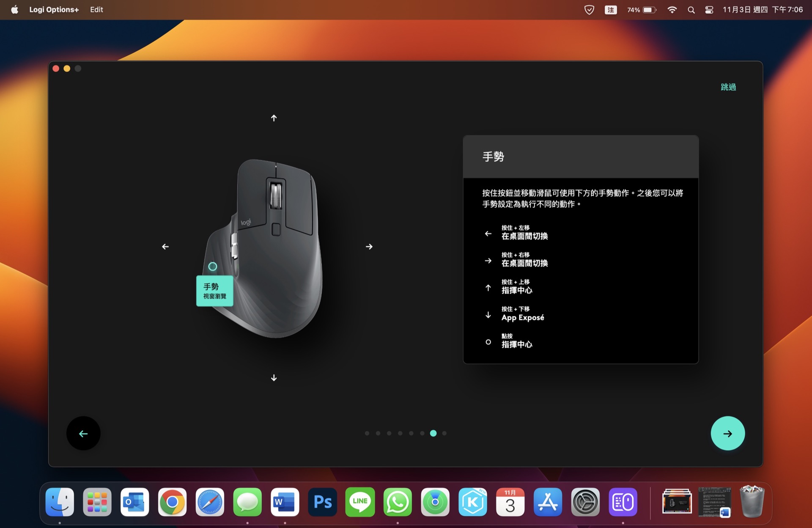Launch Photoshop from the Dock
The width and height of the screenshot is (812, 528).
pos(323,502)
